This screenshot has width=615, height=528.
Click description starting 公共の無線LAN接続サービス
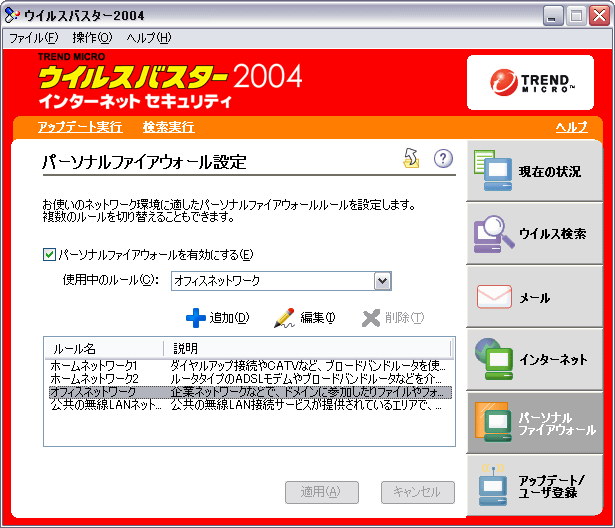point(306,405)
